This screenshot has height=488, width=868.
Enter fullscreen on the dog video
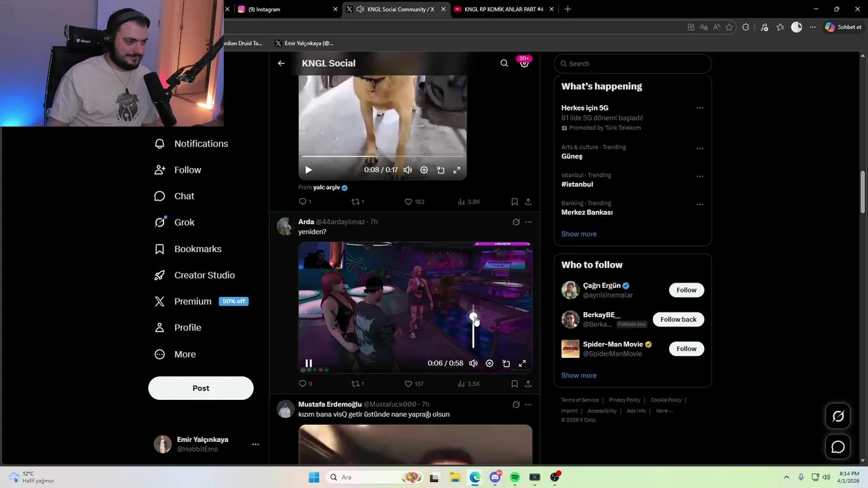[456, 170]
